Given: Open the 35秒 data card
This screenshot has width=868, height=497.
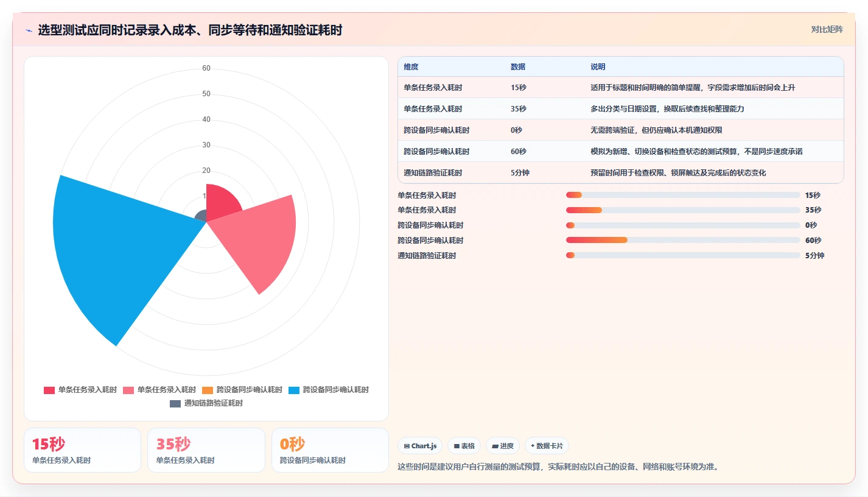Looking at the screenshot, I should (206, 450).
